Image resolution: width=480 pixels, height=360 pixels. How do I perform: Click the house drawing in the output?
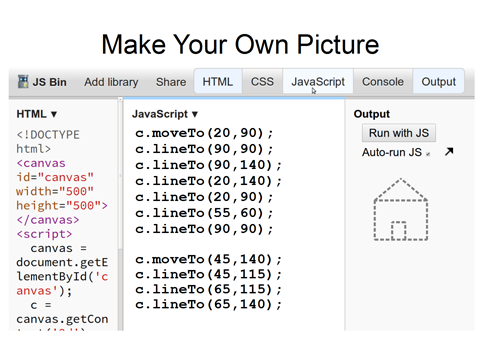coord(401,209)
